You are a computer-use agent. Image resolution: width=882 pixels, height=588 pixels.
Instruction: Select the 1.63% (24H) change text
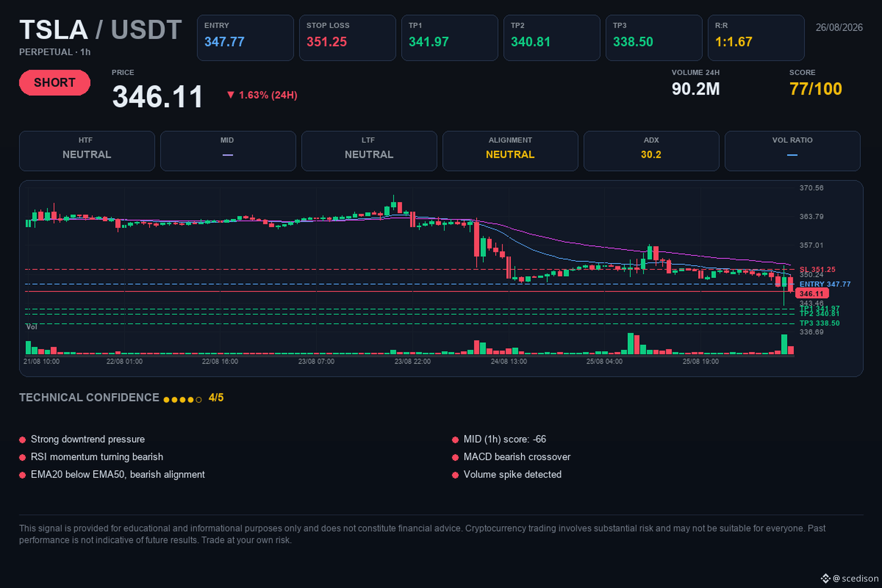268,95
